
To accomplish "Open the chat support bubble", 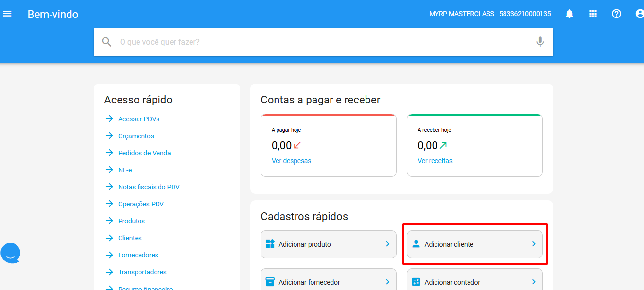I will [11, 253].
